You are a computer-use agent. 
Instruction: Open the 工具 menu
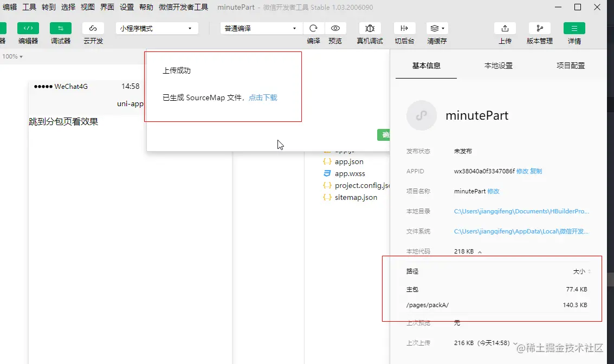coord(29,7)
